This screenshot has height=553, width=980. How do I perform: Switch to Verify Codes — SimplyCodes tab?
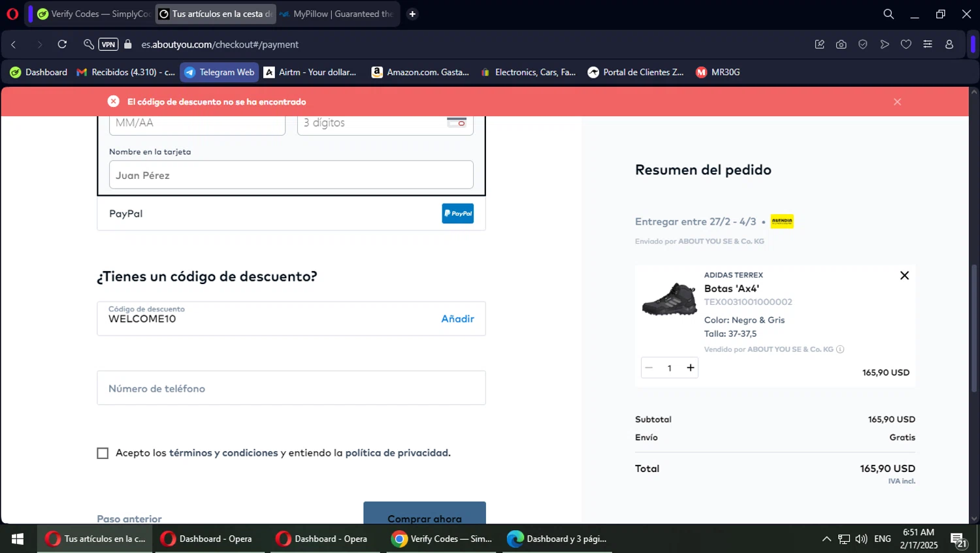[93, 14]
